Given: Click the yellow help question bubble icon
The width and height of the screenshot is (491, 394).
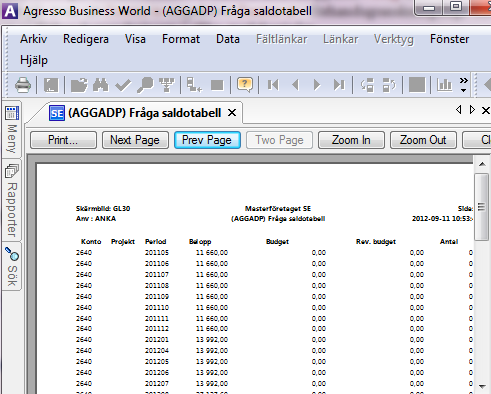Looking at the screenshot, I should [x=245, y=85].
